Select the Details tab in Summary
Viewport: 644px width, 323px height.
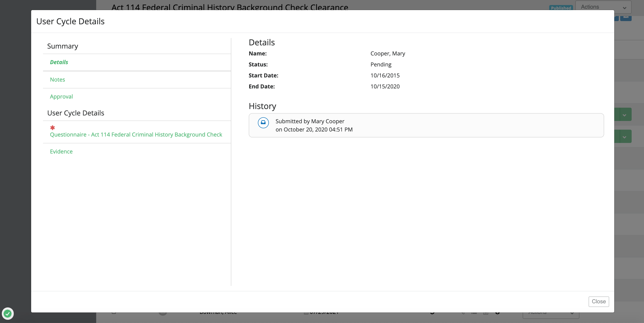pyautogui.click(x=59, y=62)
